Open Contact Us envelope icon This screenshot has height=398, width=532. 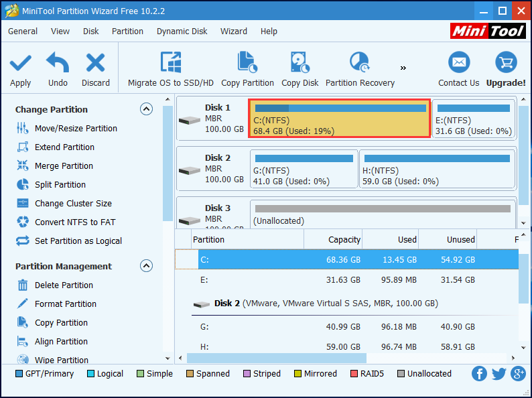pyautogui.click(x=459, y=62)
